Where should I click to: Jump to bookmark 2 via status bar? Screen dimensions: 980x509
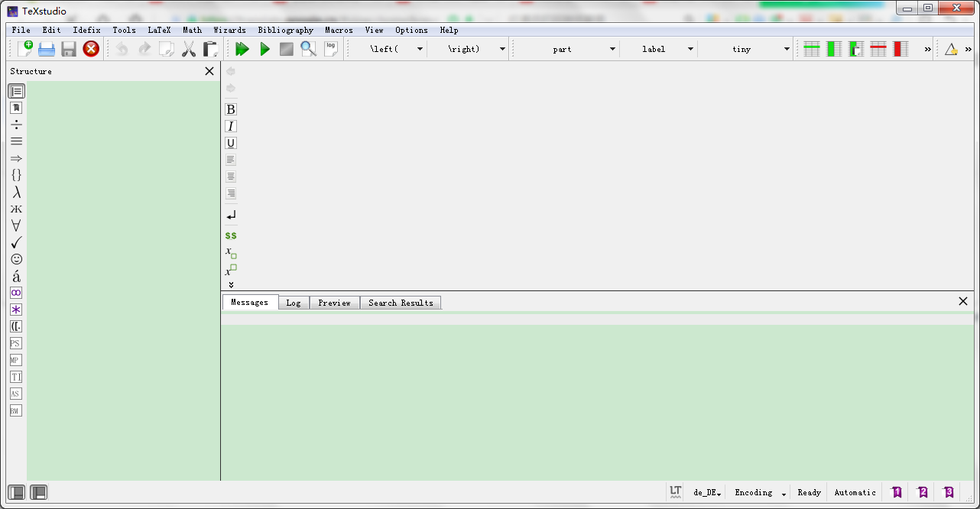(922, 492)
